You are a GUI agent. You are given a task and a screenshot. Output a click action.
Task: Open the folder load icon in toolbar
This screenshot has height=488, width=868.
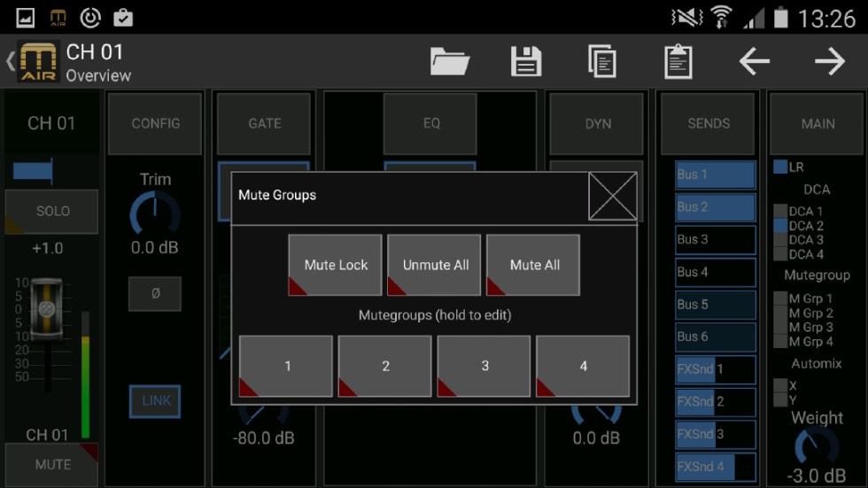click(450, 61)
